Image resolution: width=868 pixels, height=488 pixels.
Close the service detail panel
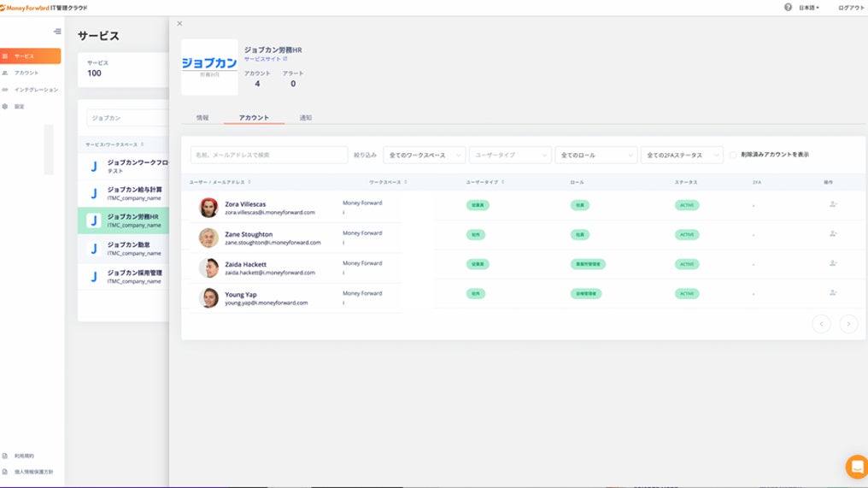(x=179, y=24)
